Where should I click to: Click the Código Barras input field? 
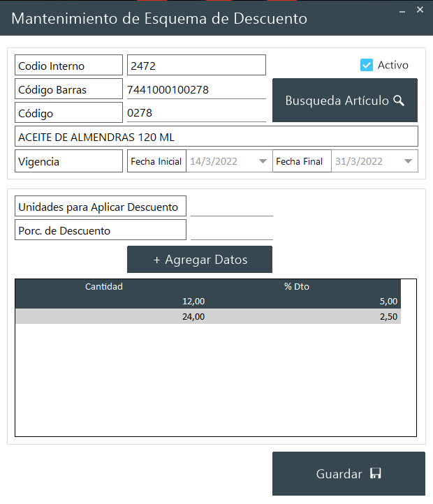pyautogui.click(x=196, y=89)
